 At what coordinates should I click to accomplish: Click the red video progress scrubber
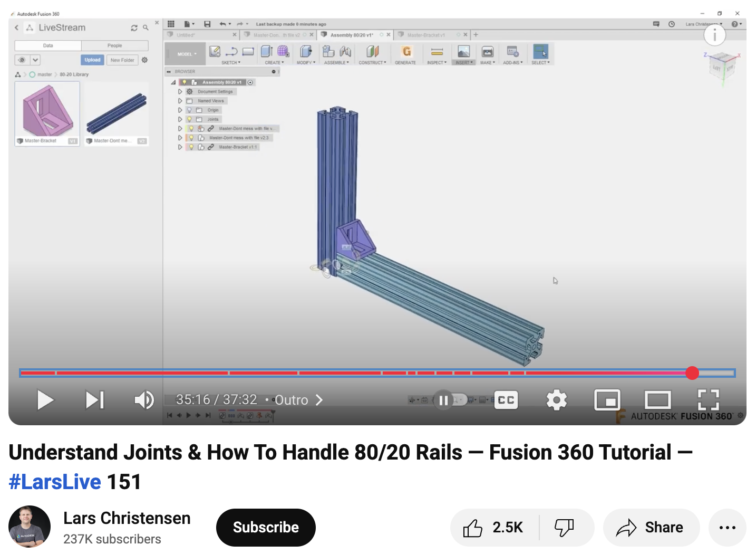(x=692, y=373)
